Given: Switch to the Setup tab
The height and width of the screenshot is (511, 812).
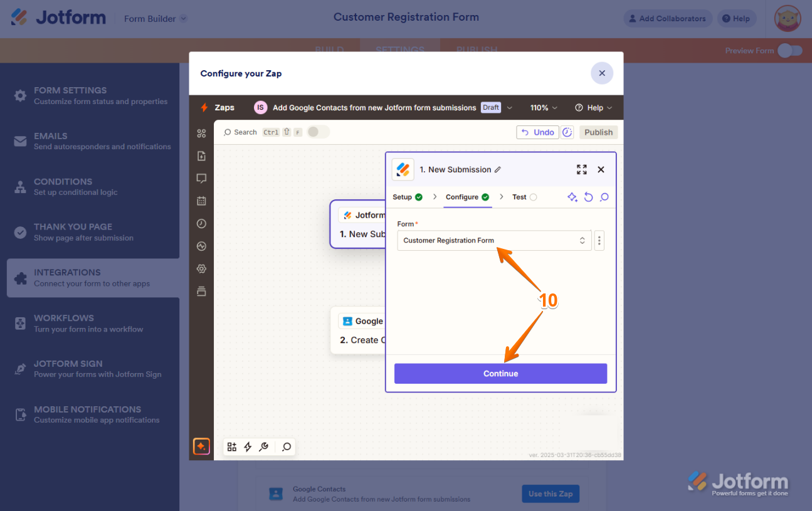Looking at the screenshot, I should pos(408,197).
